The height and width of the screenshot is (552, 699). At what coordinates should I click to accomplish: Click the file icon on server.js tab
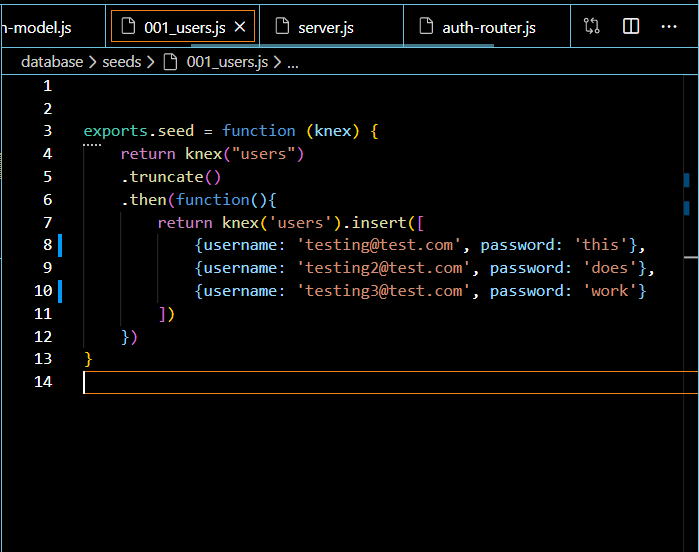coord(282,26)
